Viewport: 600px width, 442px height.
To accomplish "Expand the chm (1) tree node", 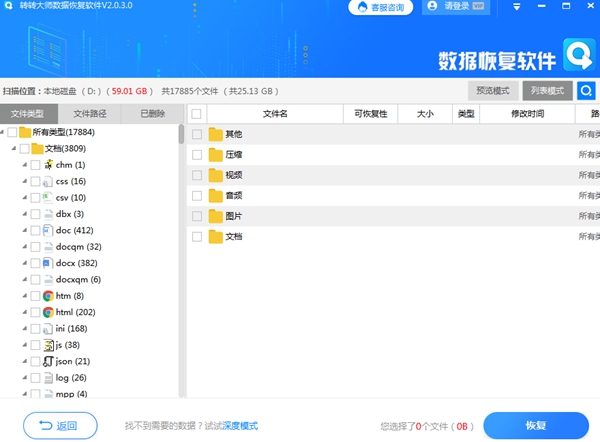I will coord(24,165).
